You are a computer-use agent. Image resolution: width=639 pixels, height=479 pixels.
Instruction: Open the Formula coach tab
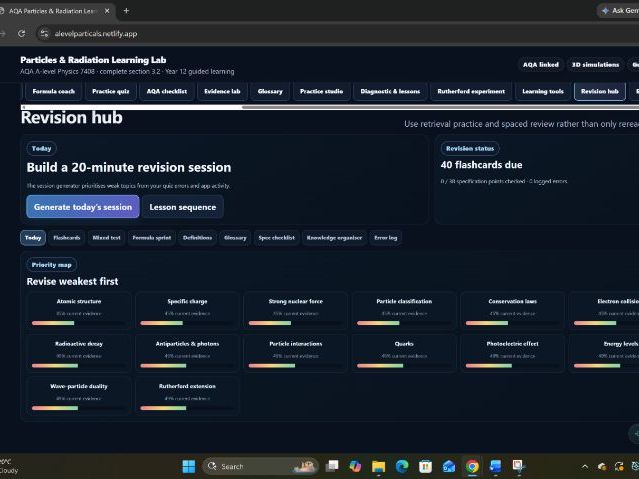point(53,91)
